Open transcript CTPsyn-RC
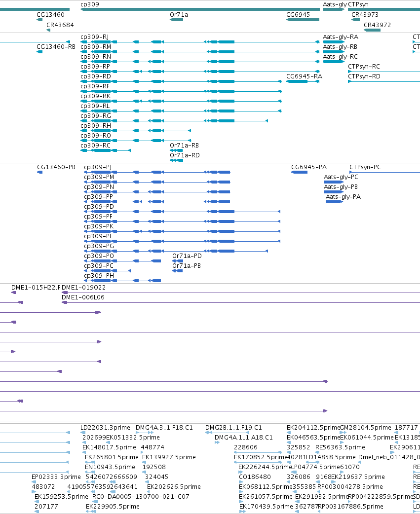The height and width of the screenshot is (514, 420). (364, 66)
